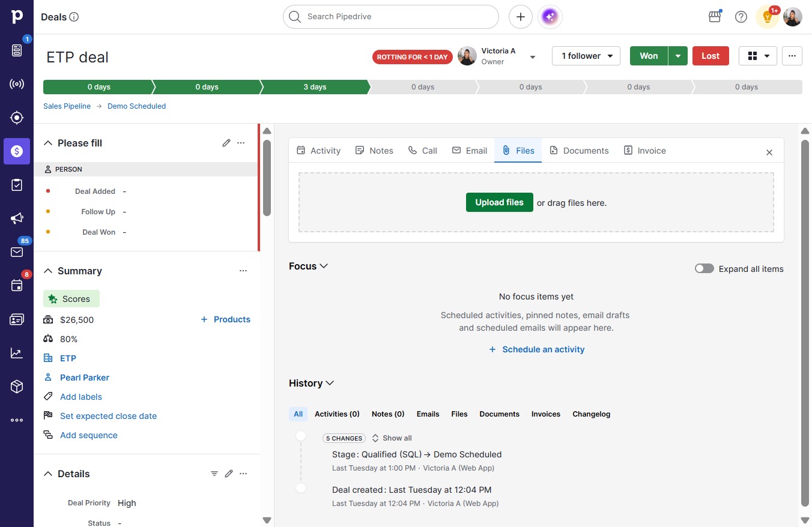Select the fourth pipeline stage segment

pyautogui.click(x=423, y=87)
